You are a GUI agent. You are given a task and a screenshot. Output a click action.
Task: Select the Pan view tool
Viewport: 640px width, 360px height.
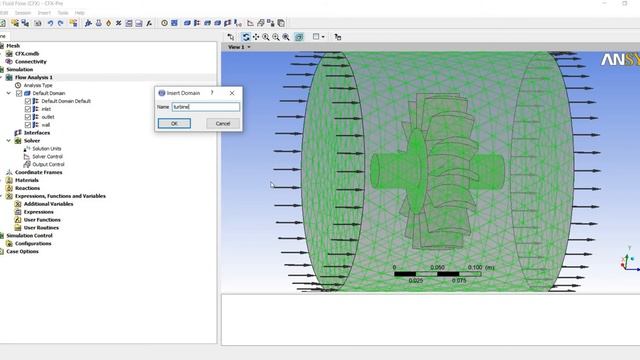pos(256,37)
